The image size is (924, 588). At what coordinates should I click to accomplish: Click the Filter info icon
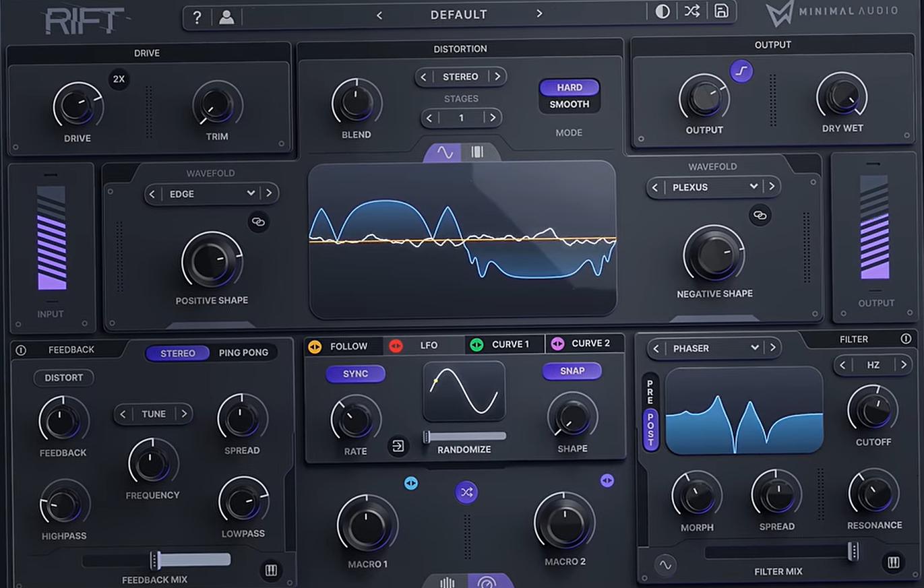[x=906, y=339]
